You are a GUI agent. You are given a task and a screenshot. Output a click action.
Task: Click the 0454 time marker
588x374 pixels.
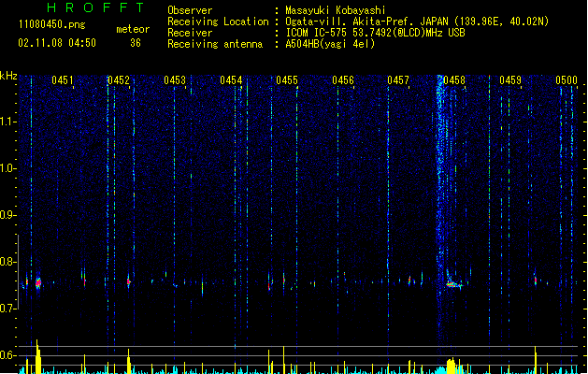click(231, 80)
